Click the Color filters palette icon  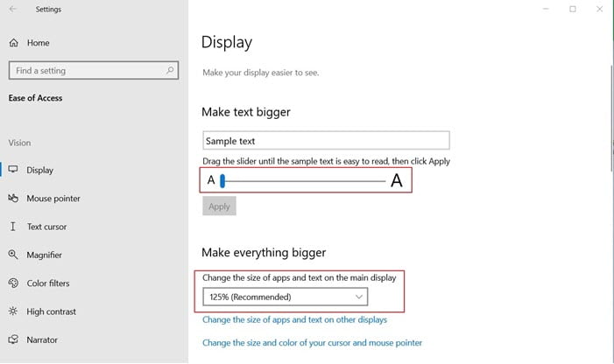pyautogui.click(x=13, y=283)
